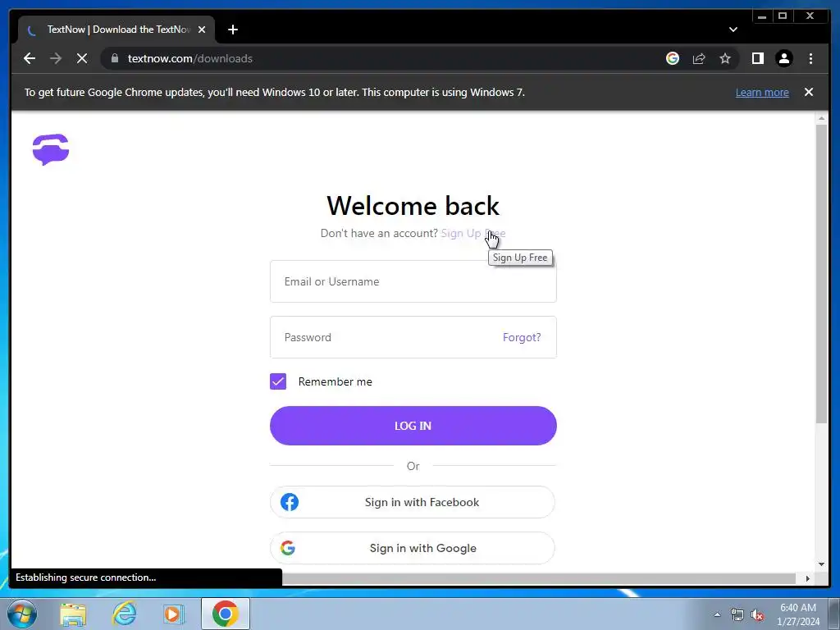Image resolution: width=840 pixels, height=630 pixels.
Task: Click the share page icon
Action: click(699, 58)
